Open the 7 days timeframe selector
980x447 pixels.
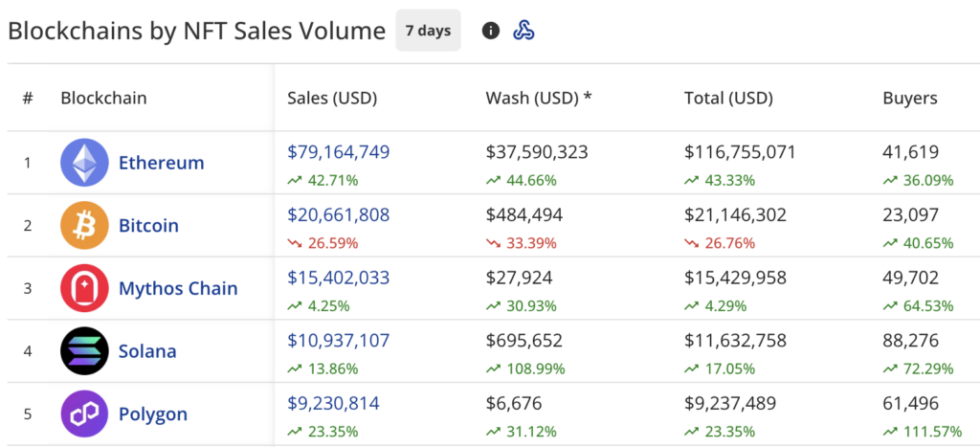(x=428, y=31)
